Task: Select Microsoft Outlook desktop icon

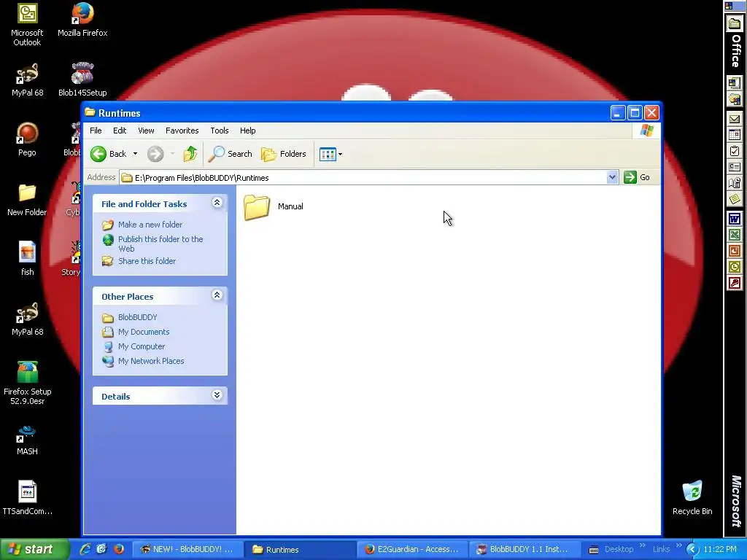Action: pyautogui.click(x=27, y=25)
